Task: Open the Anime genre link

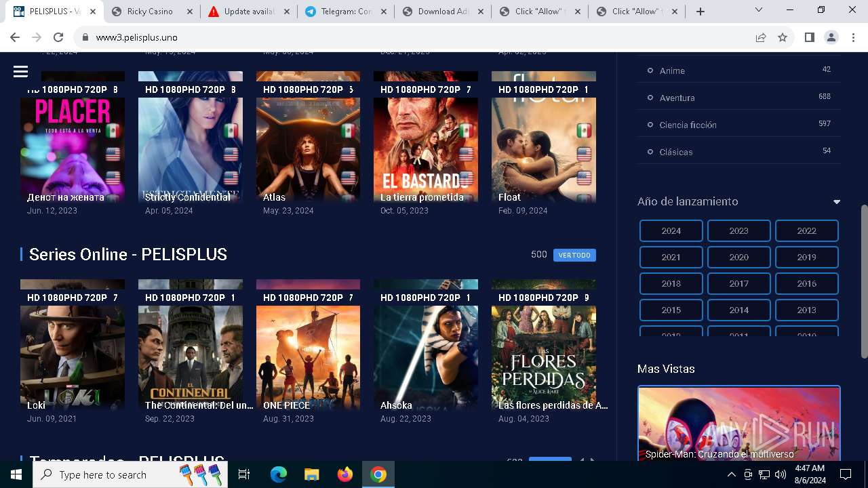Action: tap(672, 70)
